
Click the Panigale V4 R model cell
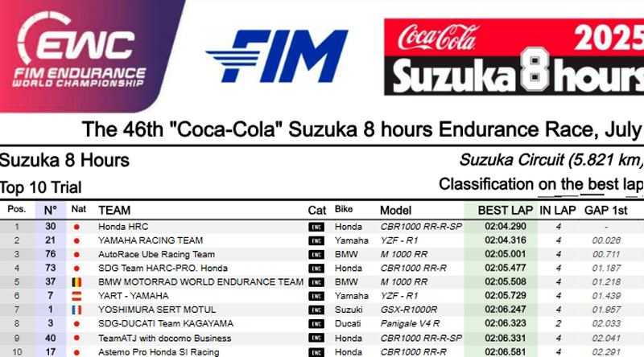click(x=411, y=323)
